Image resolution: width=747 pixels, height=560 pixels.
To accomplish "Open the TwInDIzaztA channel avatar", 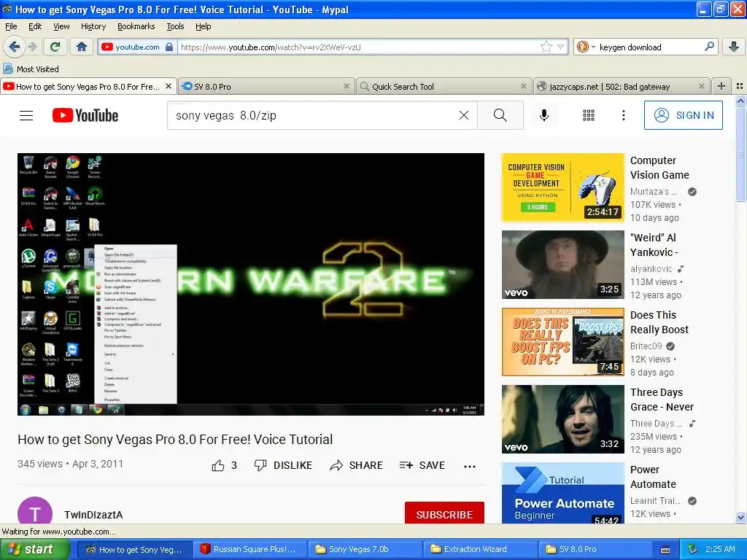I will 35,511.
